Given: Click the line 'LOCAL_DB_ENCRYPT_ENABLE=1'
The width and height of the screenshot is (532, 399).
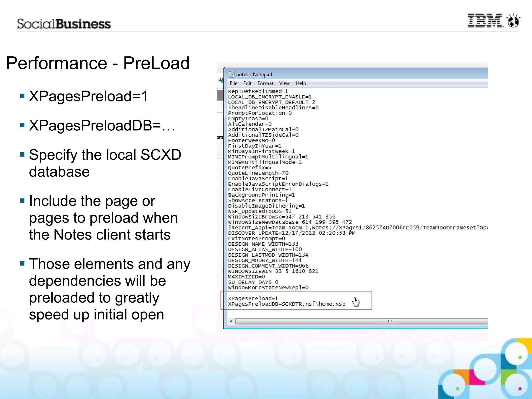Looking at the screenshot, I should [270, 97].
